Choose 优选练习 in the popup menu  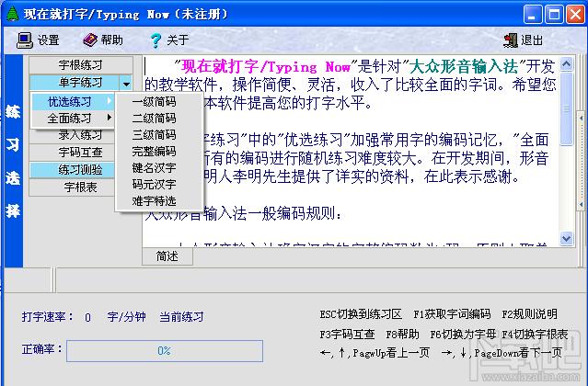tap(73, 101)
